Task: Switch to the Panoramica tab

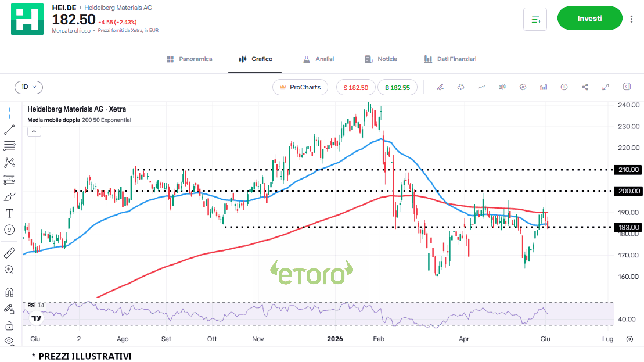Action: tap(189, 59)
